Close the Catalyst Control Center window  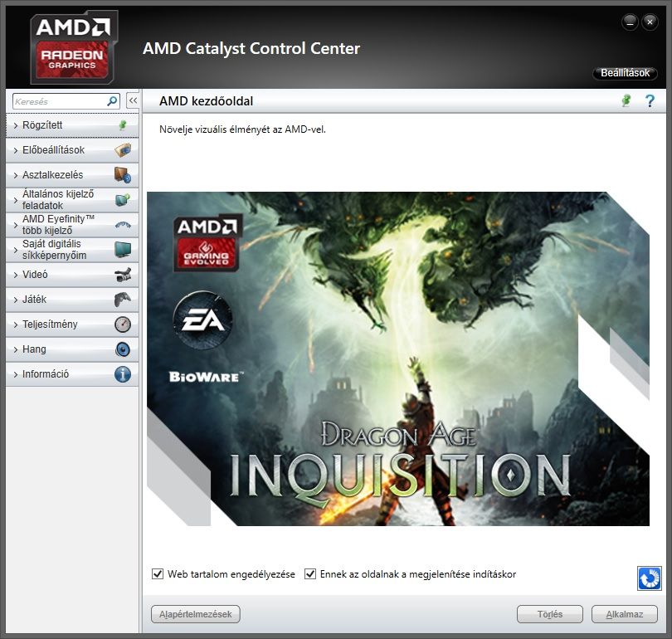650,22
